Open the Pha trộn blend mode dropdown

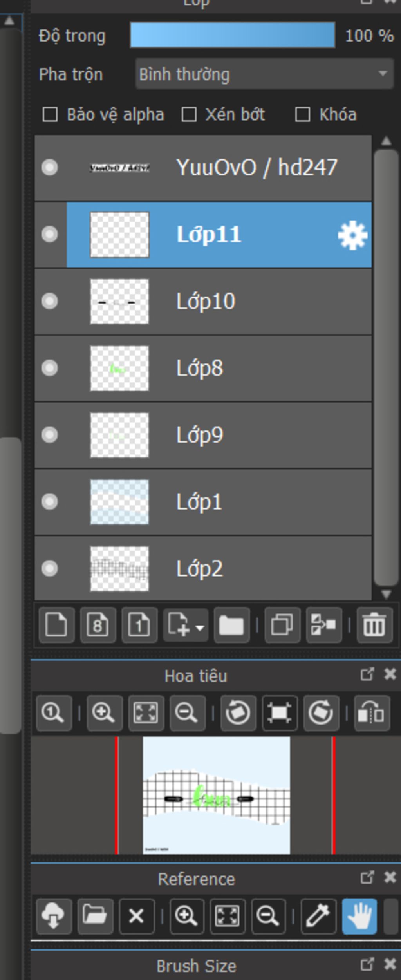pyautogui.click(x=264, y=74)
